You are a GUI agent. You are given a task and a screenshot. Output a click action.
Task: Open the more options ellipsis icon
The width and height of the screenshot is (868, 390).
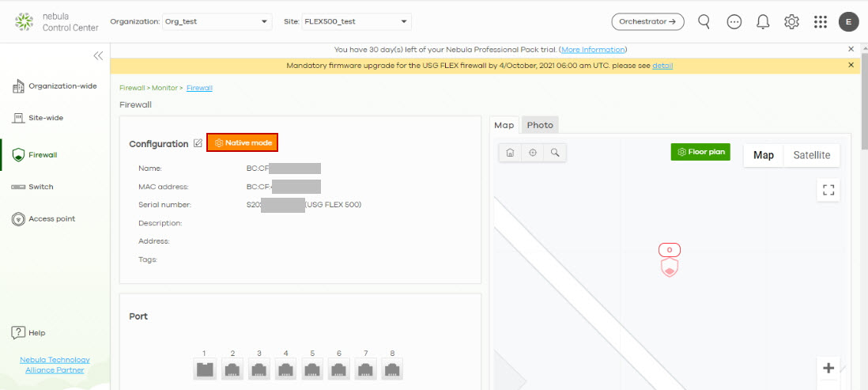(734, 22)
